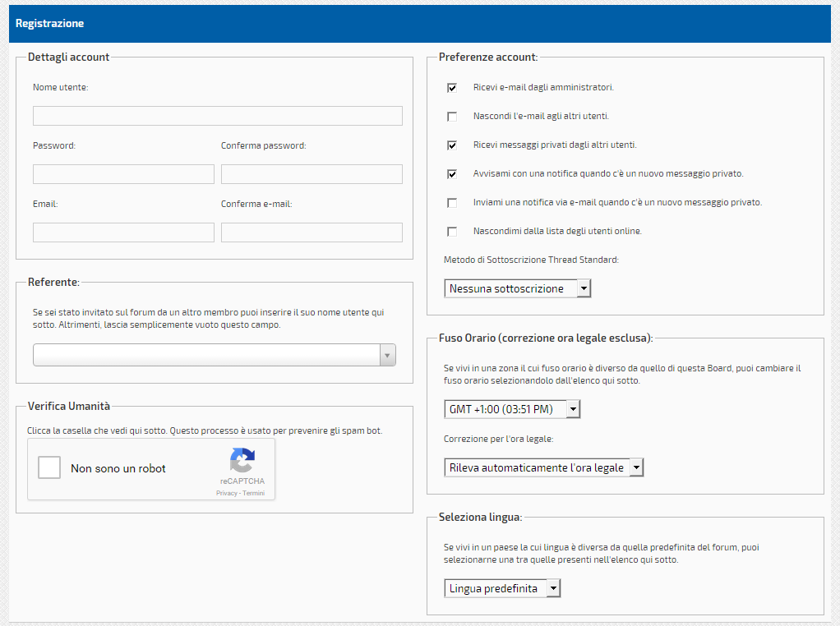Toggle 'Ricevi e-mail dagli amministratori' checkbox
The image size is (840, 626).
(452, 88)
